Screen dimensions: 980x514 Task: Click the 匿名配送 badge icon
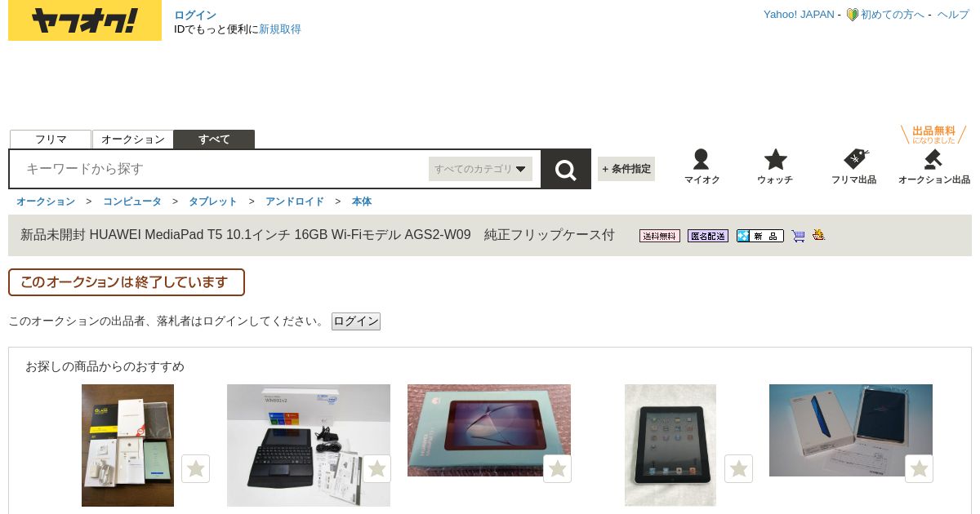708,236
